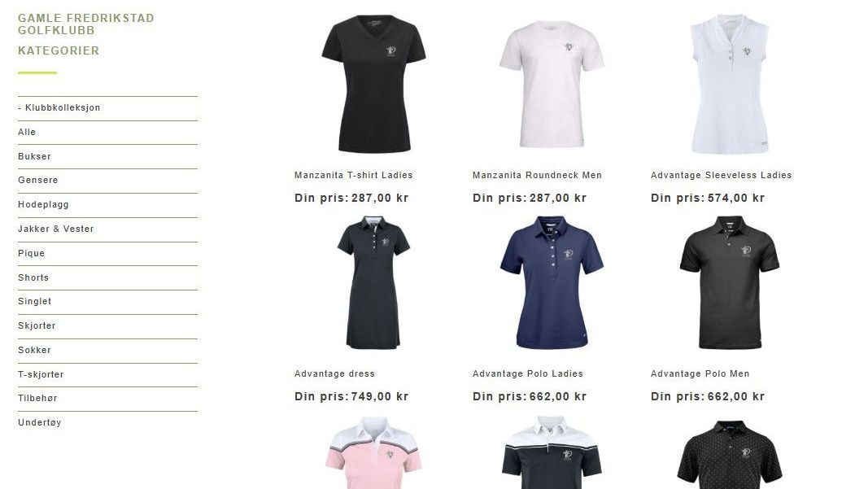Open the pink and white polo thumbnail
Screen dimensions: 868x489
click(x=373, y=452)
